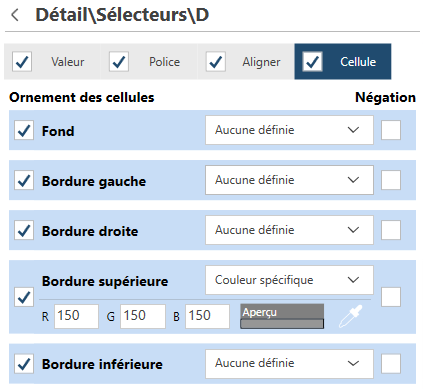Focus the R value input field
This screenshot has width=424, height=389.
[x=76, y=316]
